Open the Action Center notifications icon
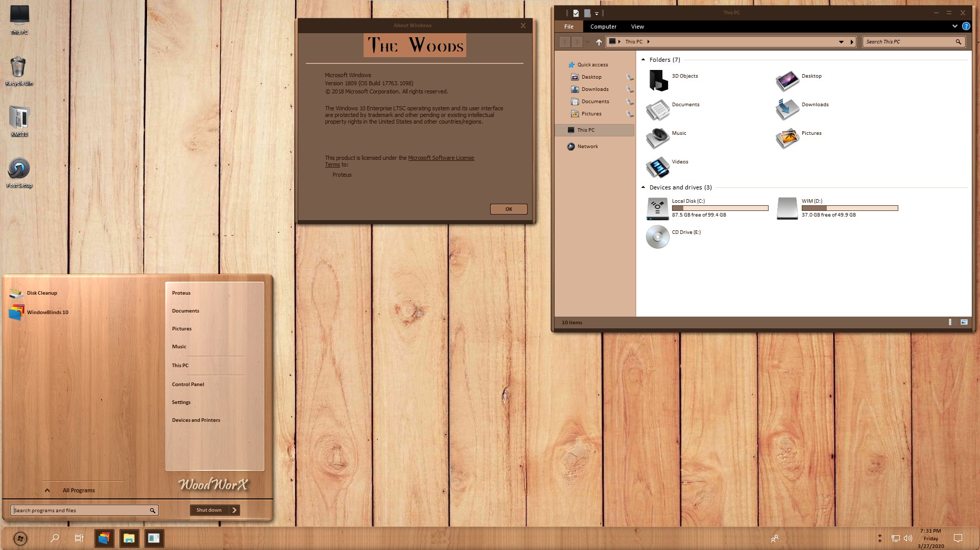The image size is (980, 550). pyautogui.click(x=958, y=538)
